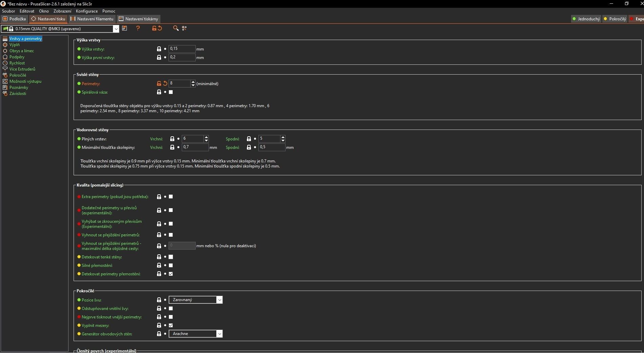
Task: Enable Odstupňované vnitřní švy checkbox
Action: click(171, 308)
